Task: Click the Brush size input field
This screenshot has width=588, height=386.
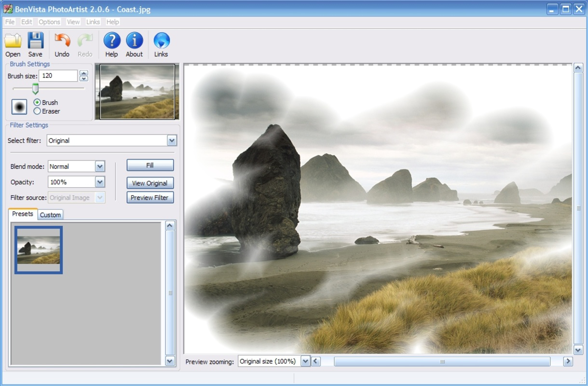Action: pos(58,76)
